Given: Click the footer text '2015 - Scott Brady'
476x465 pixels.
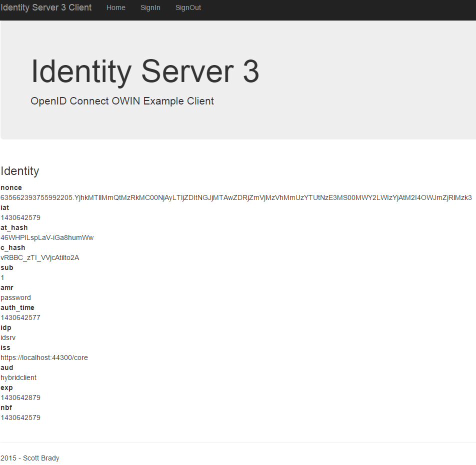Looking at the screenshot, I should tap(30, 458).
